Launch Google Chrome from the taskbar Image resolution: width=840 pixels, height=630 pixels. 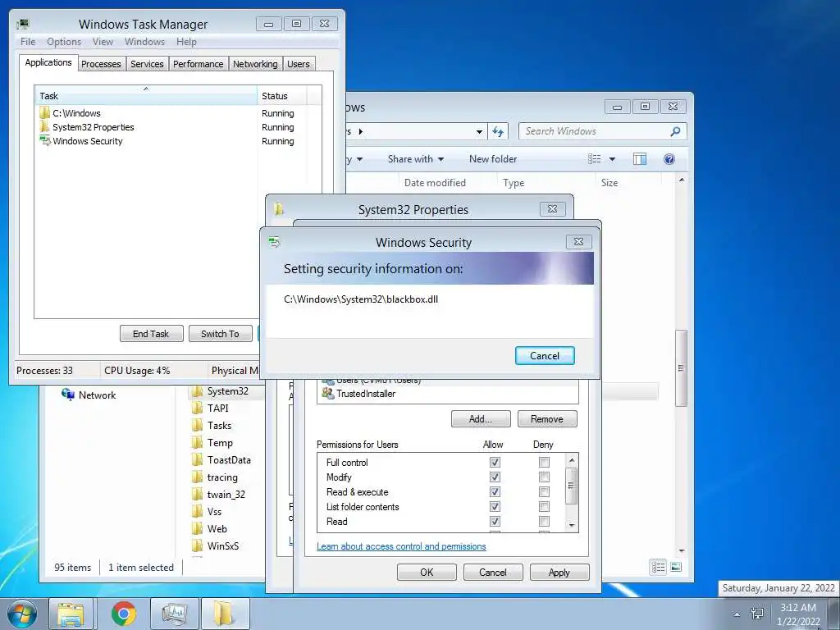[124, 614]
